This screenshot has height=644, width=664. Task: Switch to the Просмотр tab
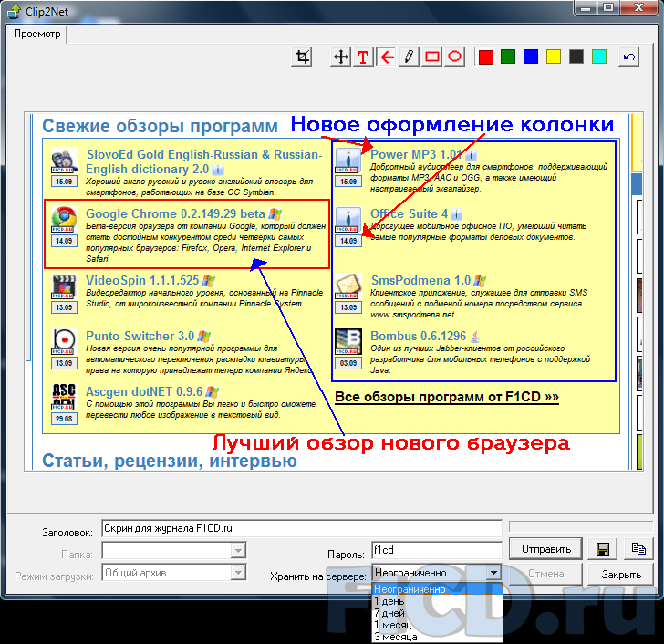[36, 34]
